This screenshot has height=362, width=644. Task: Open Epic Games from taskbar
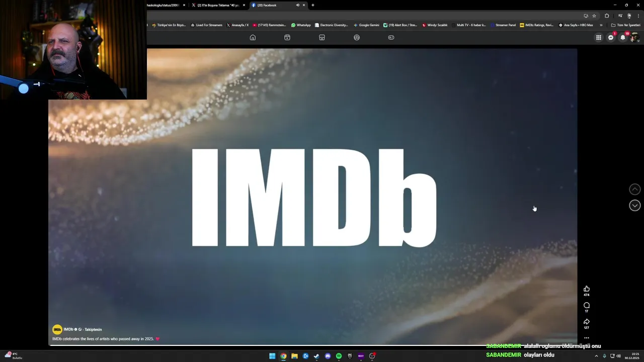coord(350,356)
